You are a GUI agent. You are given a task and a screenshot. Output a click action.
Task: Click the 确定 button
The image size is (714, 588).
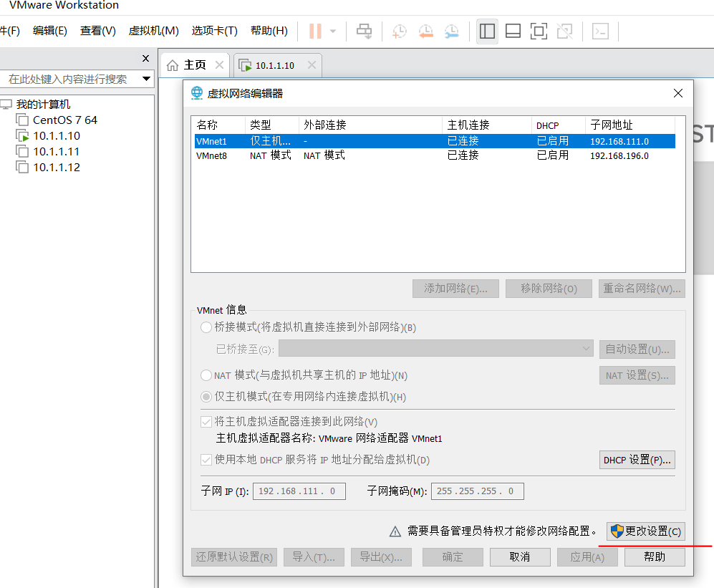point(453,557)
